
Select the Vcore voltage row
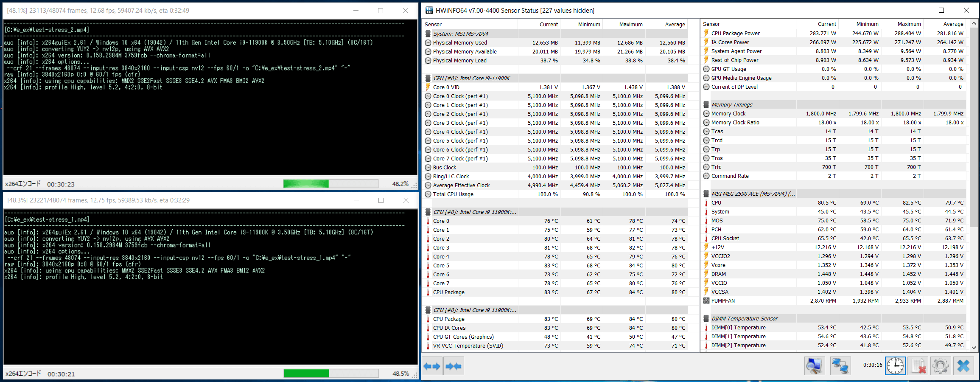coord(834,265)
